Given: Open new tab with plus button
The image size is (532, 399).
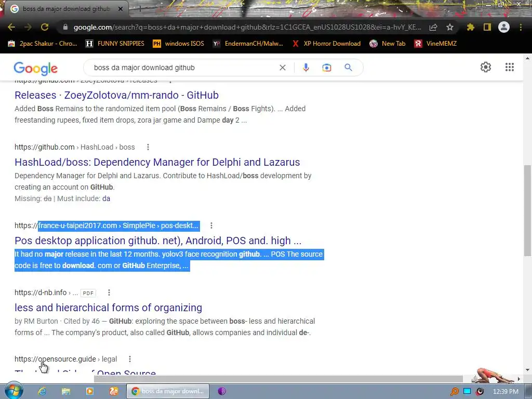Looking at the screenshot, I should 139,9.
